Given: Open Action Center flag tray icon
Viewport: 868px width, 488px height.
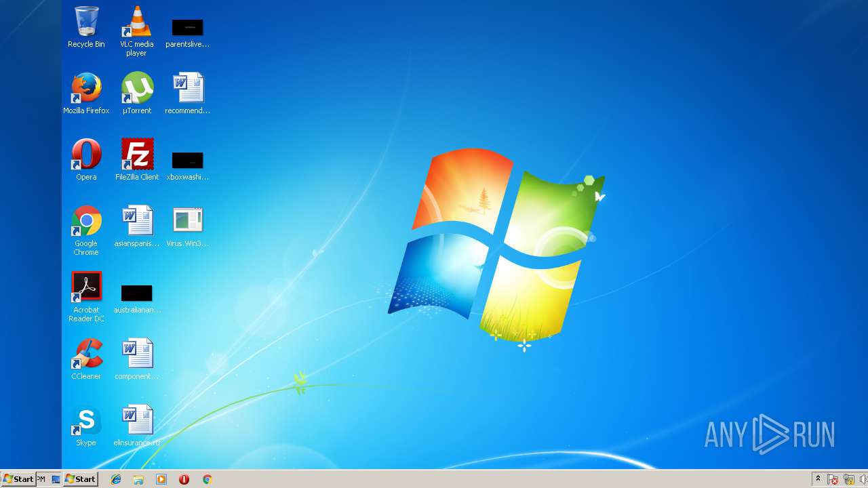Looking at the screenshot, I should click(x=833, y=479).
